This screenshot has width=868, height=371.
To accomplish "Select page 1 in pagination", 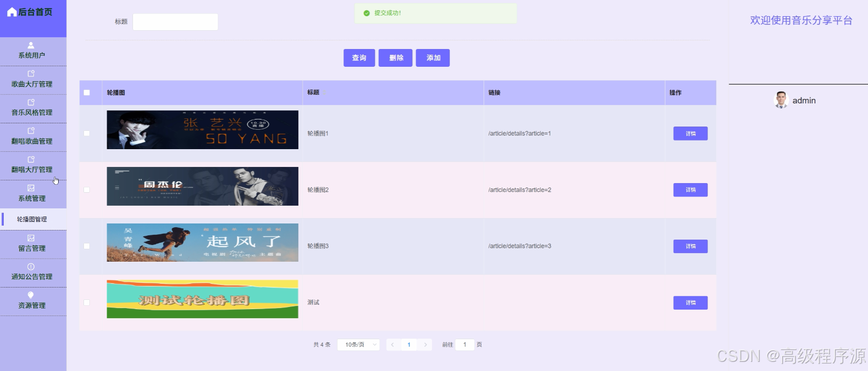I will (409, 345).
